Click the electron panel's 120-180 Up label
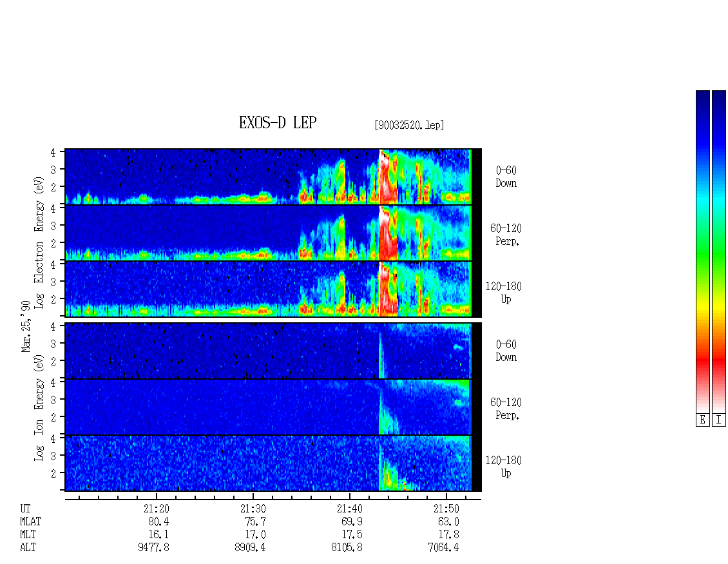Screen dimensions: 728x564 [x=504, y=293]
